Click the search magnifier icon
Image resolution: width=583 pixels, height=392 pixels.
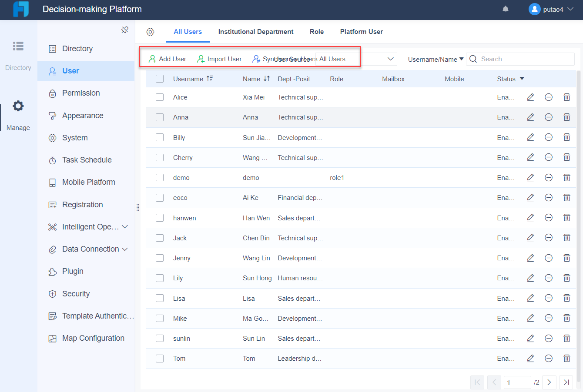click(x=473, y=59)
